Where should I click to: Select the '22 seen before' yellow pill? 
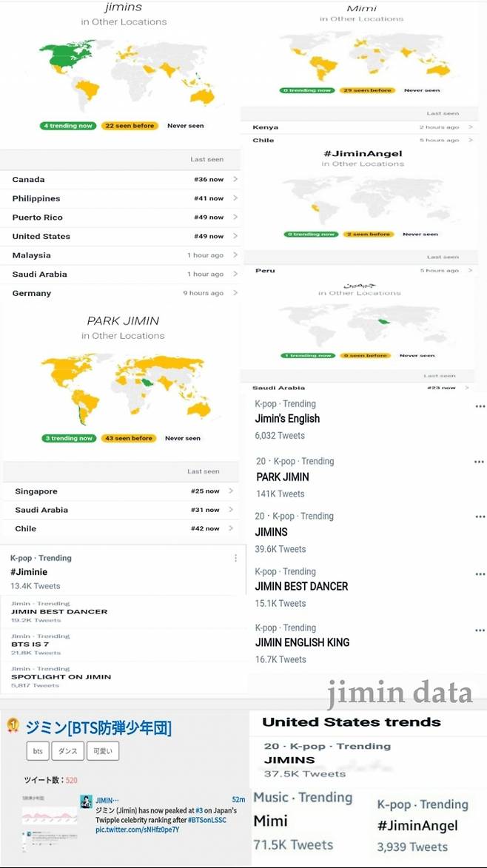[x=130, y=126]
